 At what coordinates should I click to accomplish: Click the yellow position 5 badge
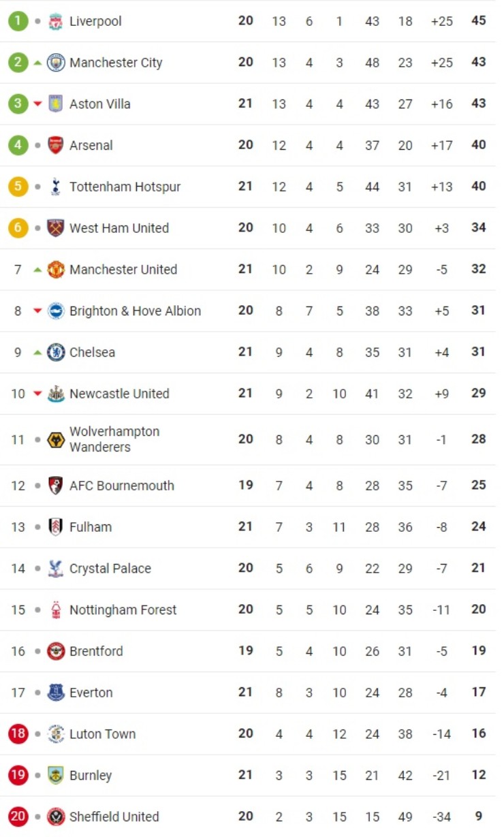(18, 187)
